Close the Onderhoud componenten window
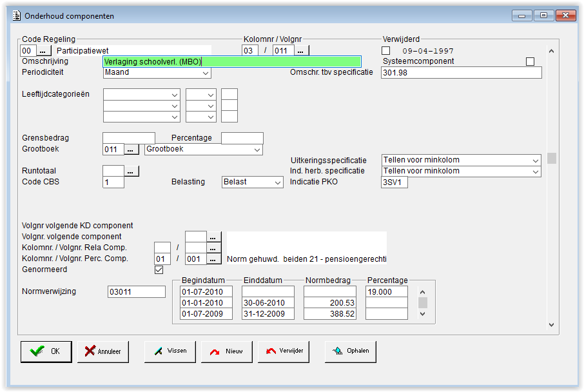 click(x=566, y=15)
